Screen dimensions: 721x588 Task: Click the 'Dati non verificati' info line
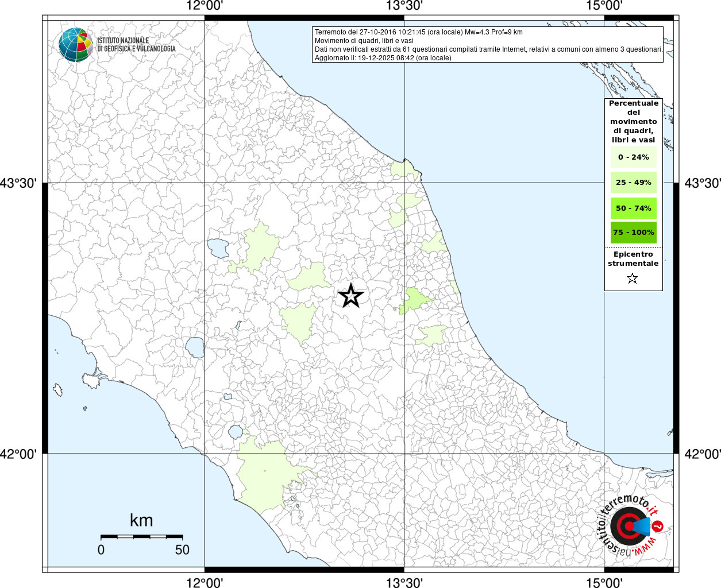(489, 49)
